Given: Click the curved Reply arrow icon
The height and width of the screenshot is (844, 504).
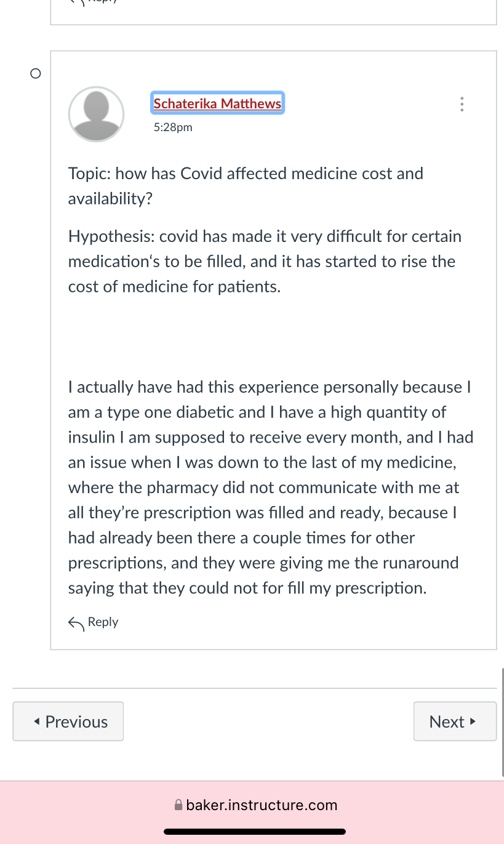Looking at the screenshot, I should tap(76, 623).
